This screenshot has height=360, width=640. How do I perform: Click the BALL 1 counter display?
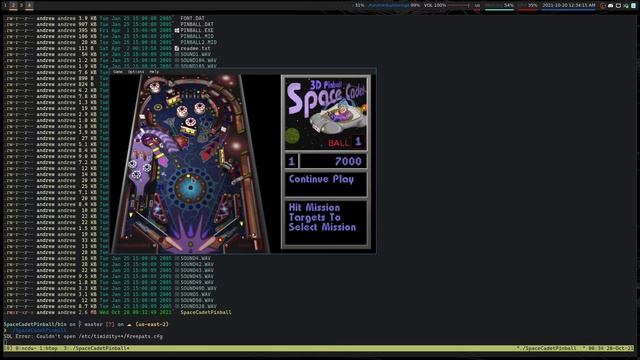click(346, 142)
